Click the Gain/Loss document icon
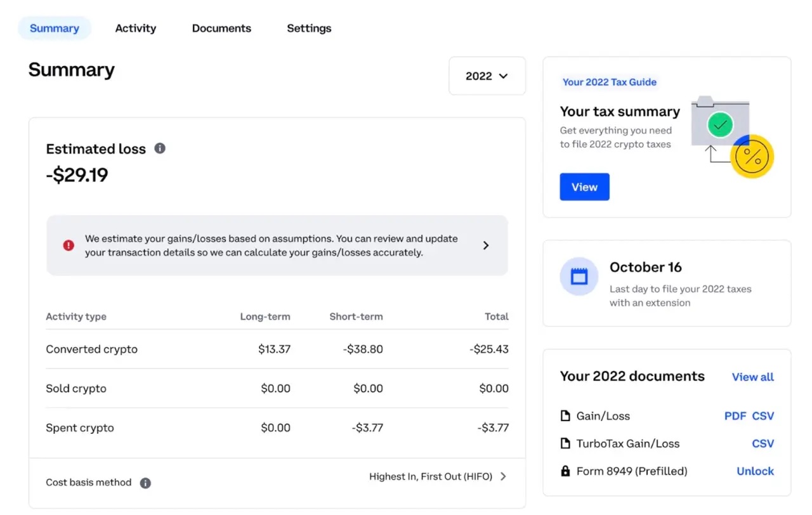 565,415
